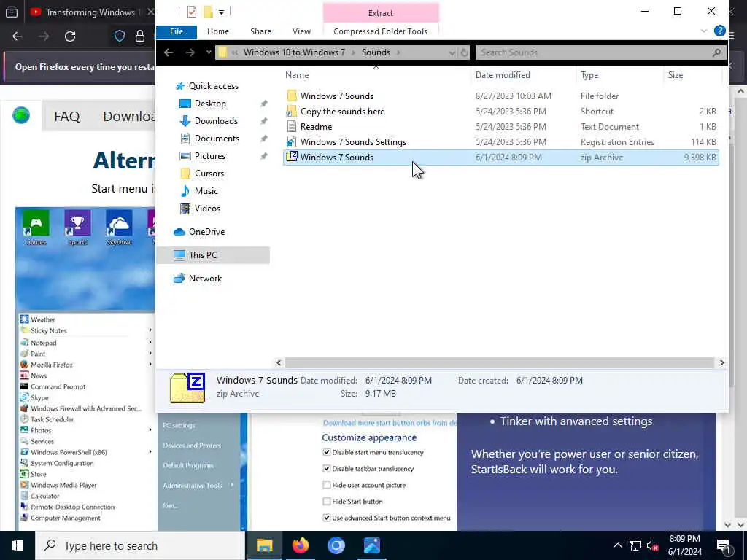Select the Windows 7 Sounds zip archive icon
This screenshot has width=747, height=560.
click(x=292, y=157)
